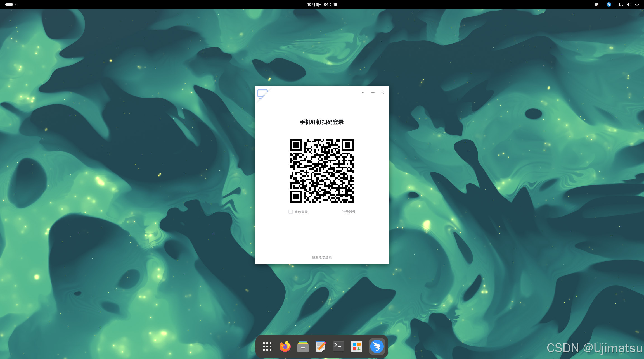This screenshot has height=359, width=644.
Task: Show all applications grid
Action: point(267,346)
